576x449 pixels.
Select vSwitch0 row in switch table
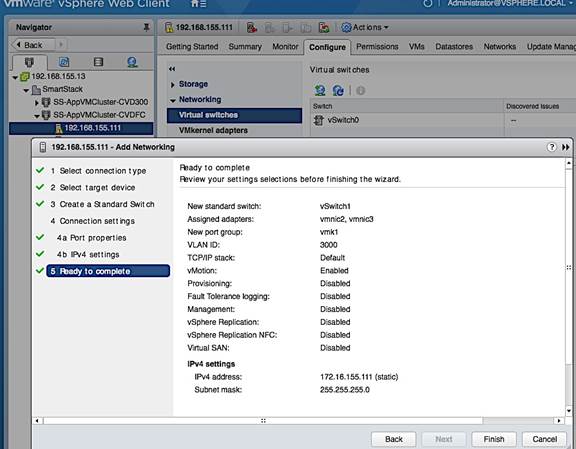click(x=443, y=120)
